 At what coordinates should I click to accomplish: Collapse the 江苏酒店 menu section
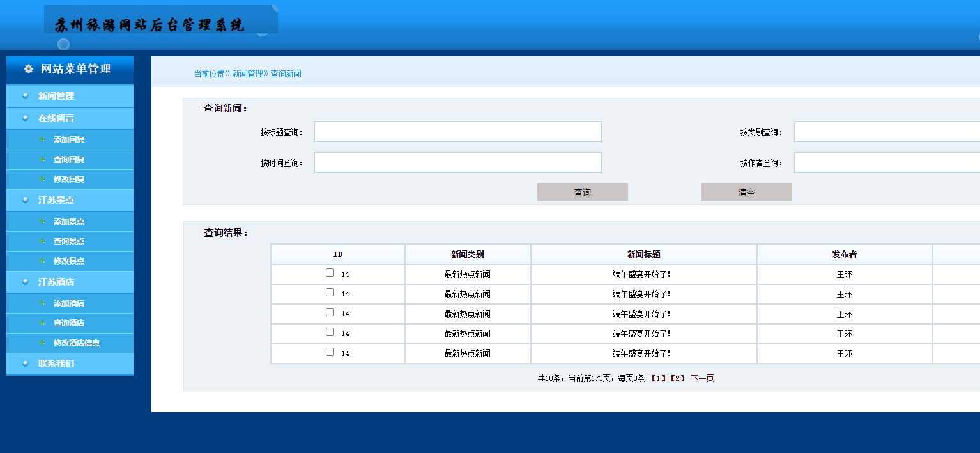70,282
